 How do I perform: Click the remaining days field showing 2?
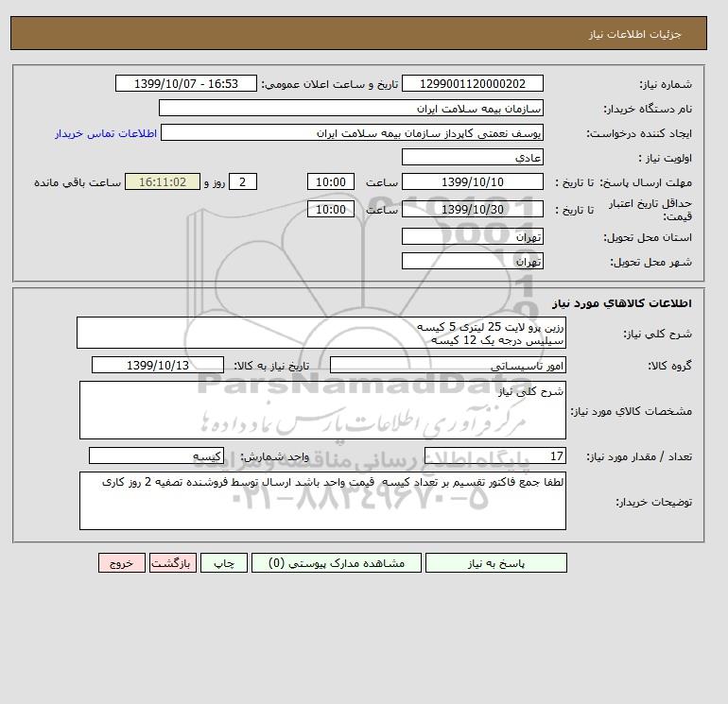(x=243, y=182)
